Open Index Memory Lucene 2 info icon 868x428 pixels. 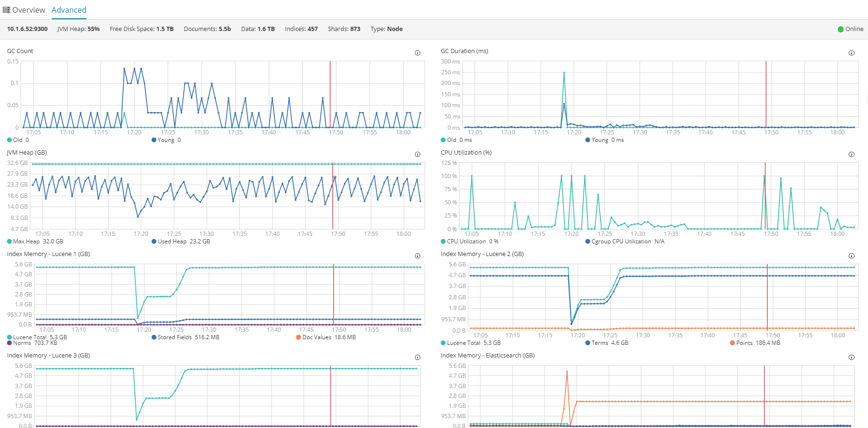(x=851, y=256)
